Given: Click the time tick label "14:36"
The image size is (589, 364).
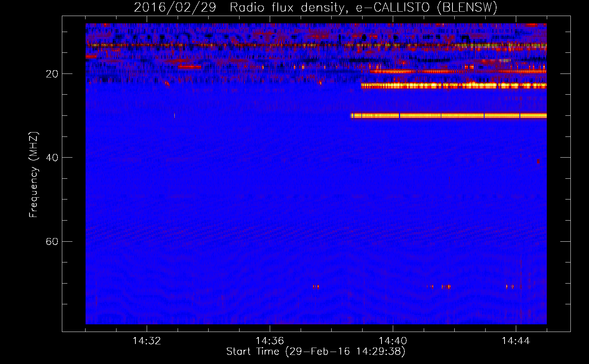Looking at the screenshot, I should tap(270, 341).
